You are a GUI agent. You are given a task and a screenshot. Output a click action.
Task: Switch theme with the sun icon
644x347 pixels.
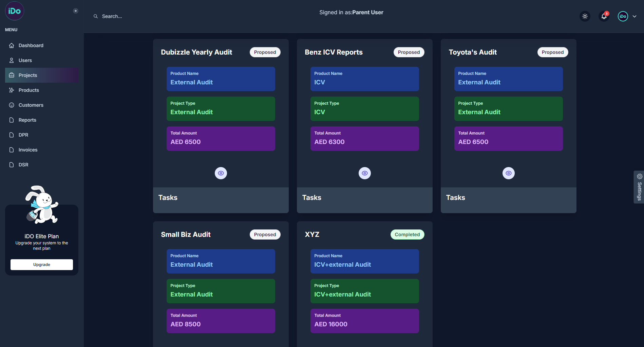[x=585, y=16]
